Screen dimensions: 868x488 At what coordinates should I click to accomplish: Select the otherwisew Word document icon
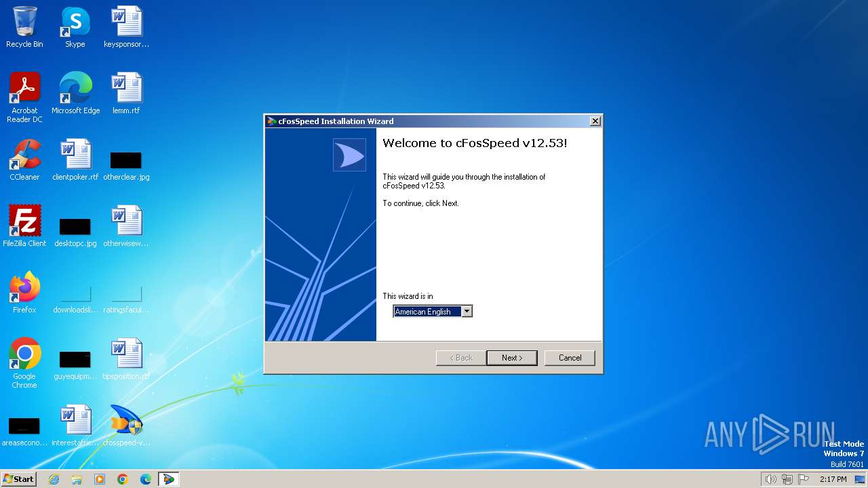pos(126,227)
